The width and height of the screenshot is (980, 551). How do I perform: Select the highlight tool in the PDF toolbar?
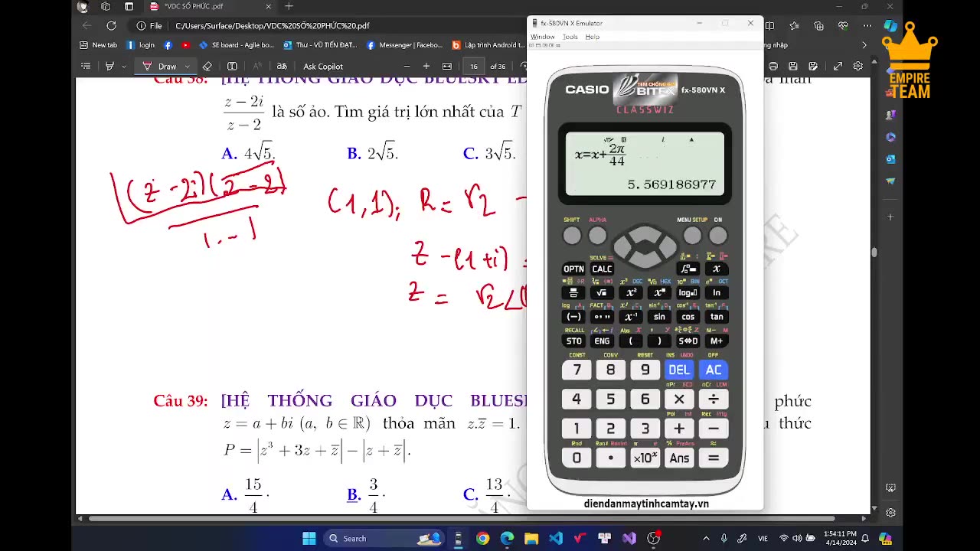click(110, 67)
